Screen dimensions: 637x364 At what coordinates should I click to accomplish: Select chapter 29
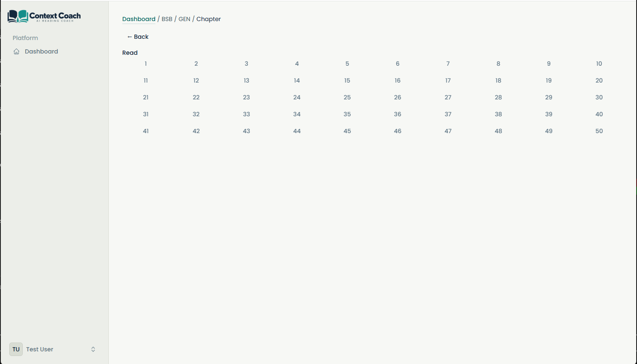pos(549,97)
